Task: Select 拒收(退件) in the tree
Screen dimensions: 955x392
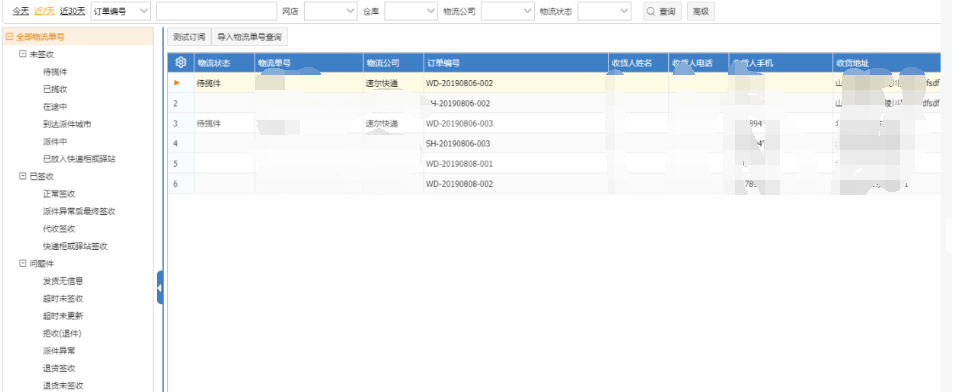Action: 62,334
